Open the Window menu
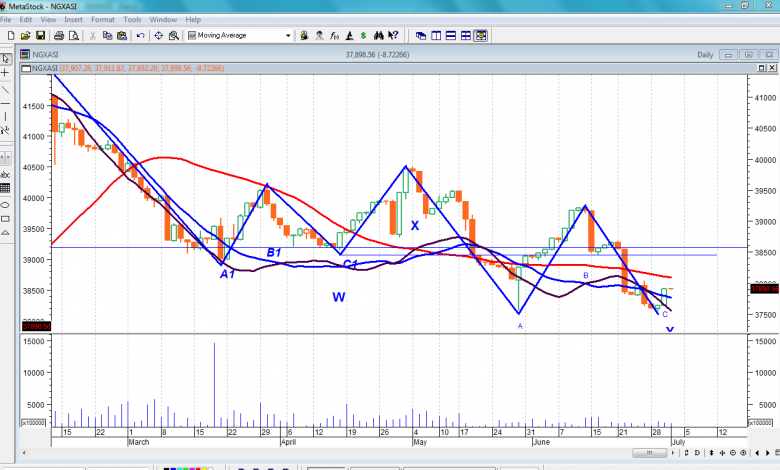 (163, 19)
